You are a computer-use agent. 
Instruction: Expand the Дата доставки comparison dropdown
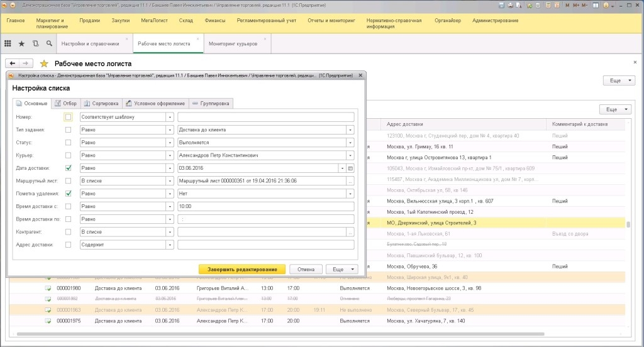[x=170, y=168]
